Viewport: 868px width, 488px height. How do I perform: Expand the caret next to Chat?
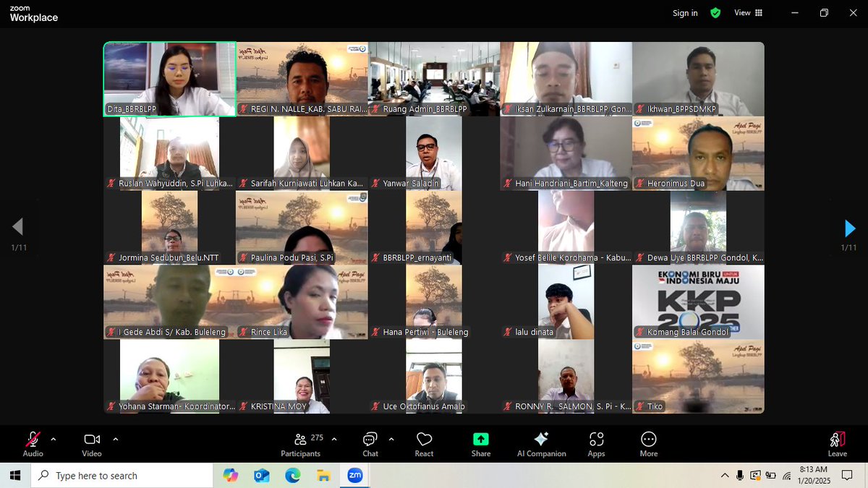391,439
